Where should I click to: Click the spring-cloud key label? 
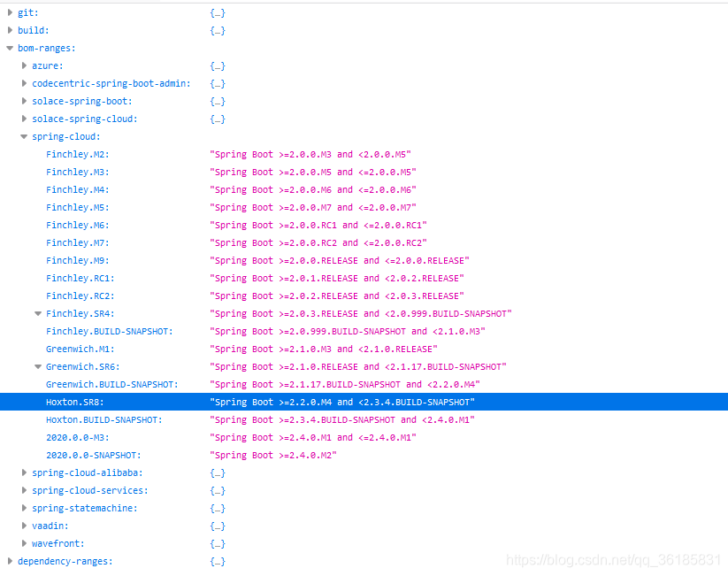66,136
